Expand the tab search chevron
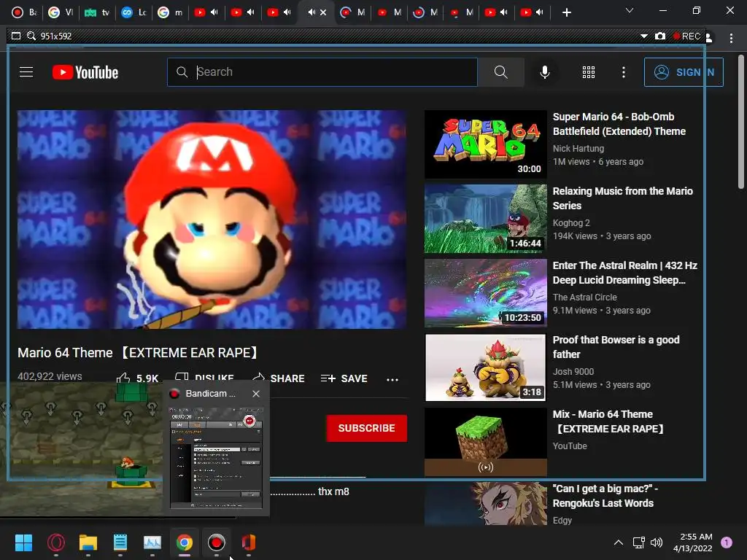The image size is (747, 560). [630, 10]
